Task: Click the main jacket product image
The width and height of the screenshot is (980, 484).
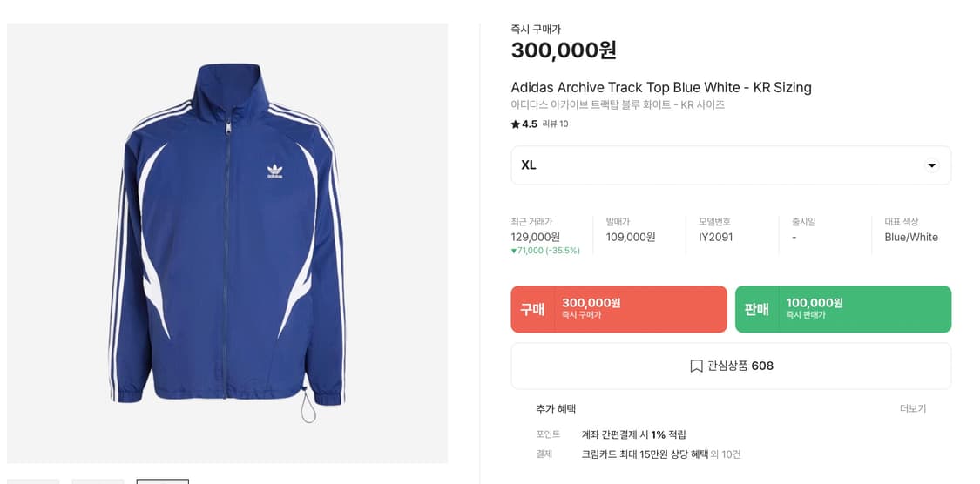Action: coord(227,243)
